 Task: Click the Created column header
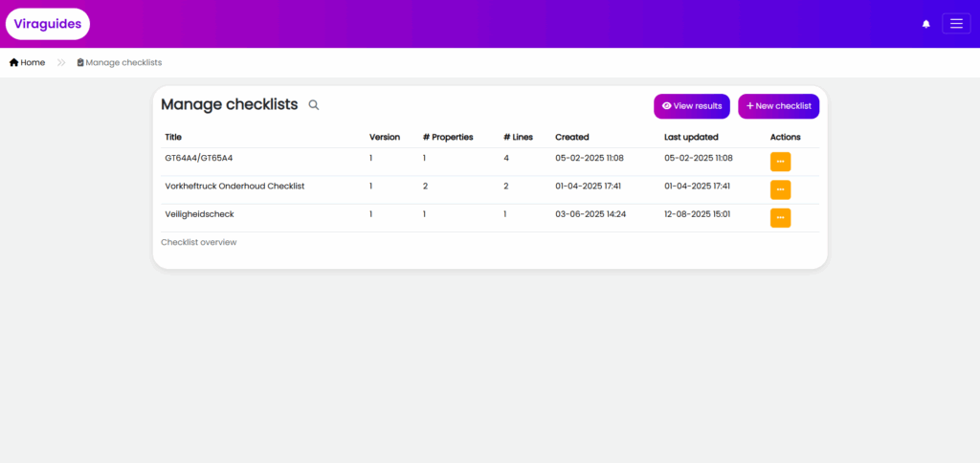[572, 137]
